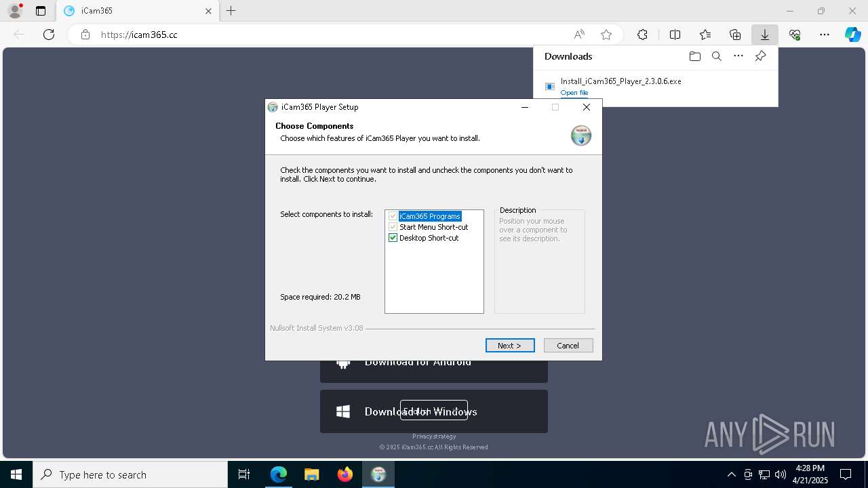The height and width of the screenshot is (488, 868).
Task: Open Windows Start menu
Action: pos(16,474)
